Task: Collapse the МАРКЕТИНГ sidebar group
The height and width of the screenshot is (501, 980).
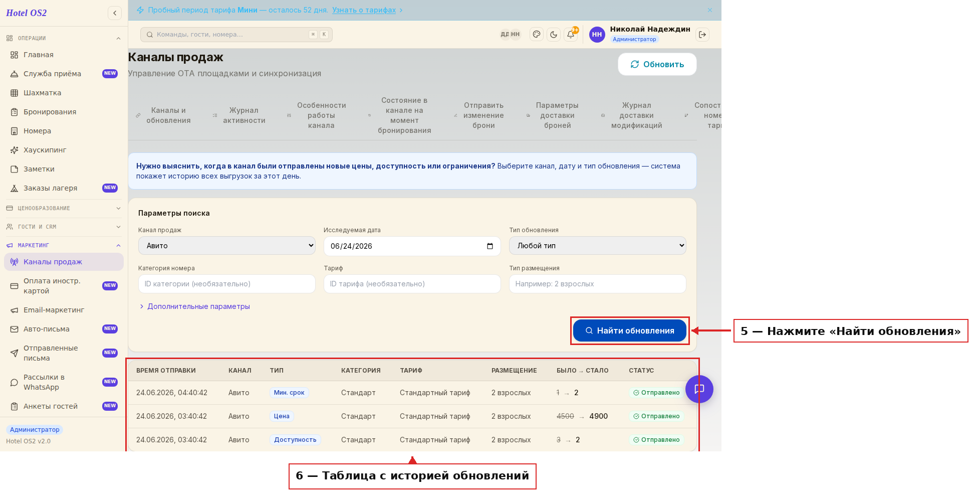Action: (x=64, y=245)
